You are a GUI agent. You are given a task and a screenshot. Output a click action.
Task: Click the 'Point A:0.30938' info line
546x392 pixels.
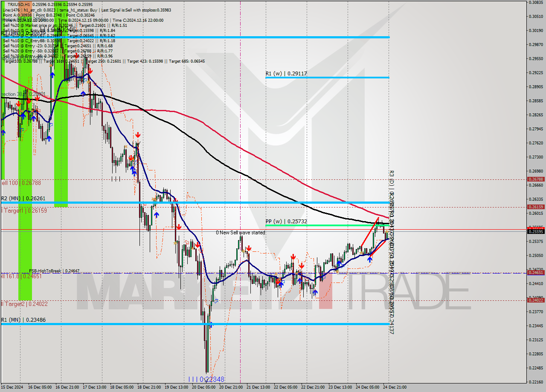[49, 15]
